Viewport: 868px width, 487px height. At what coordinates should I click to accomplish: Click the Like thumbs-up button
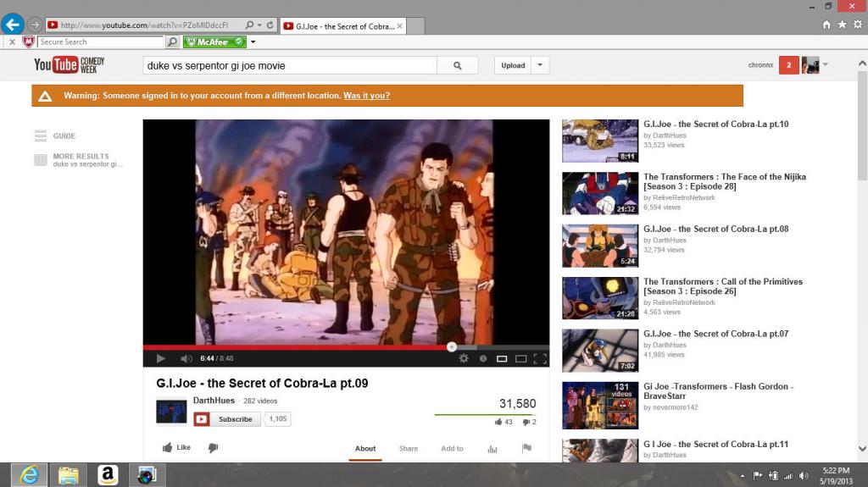(176, 447)
